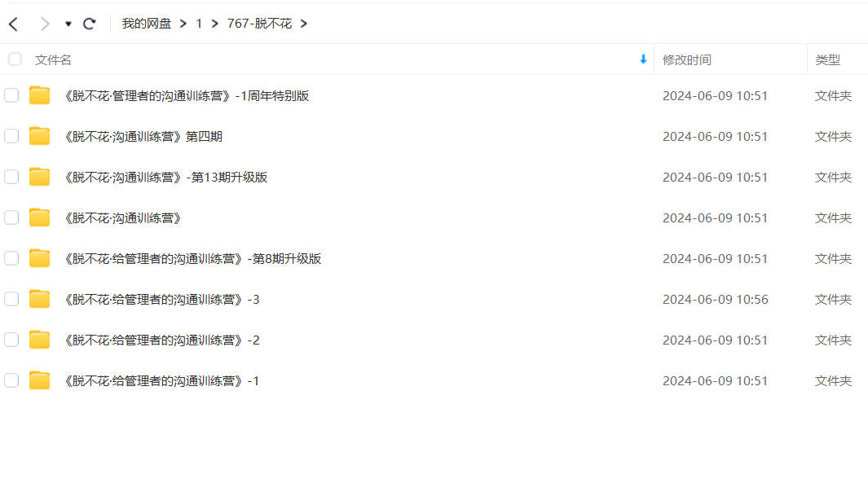The width and height of the screenshot is (868, 483).
Task: Check box for 管理者的沟通训练营-1周年特别版
Action: click(11, 96)
